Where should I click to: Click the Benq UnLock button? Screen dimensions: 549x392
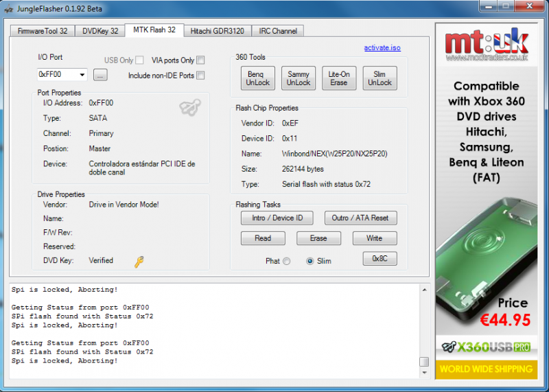coord(258,78)
